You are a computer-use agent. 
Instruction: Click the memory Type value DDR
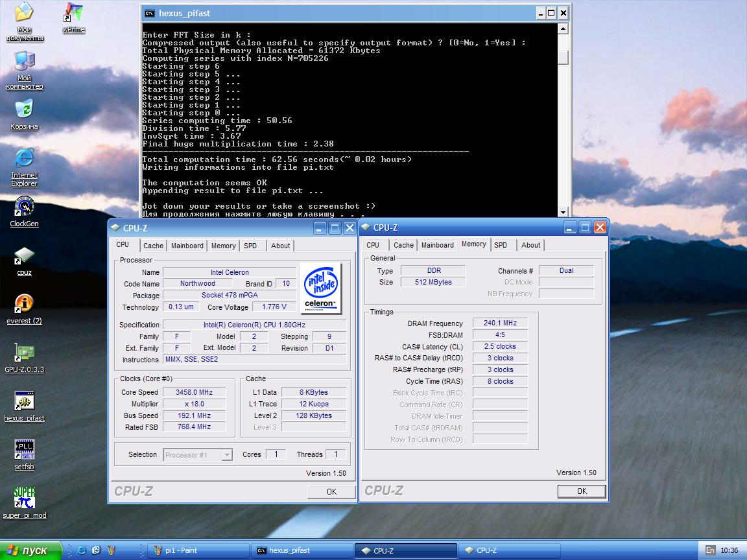click(433, 270)
